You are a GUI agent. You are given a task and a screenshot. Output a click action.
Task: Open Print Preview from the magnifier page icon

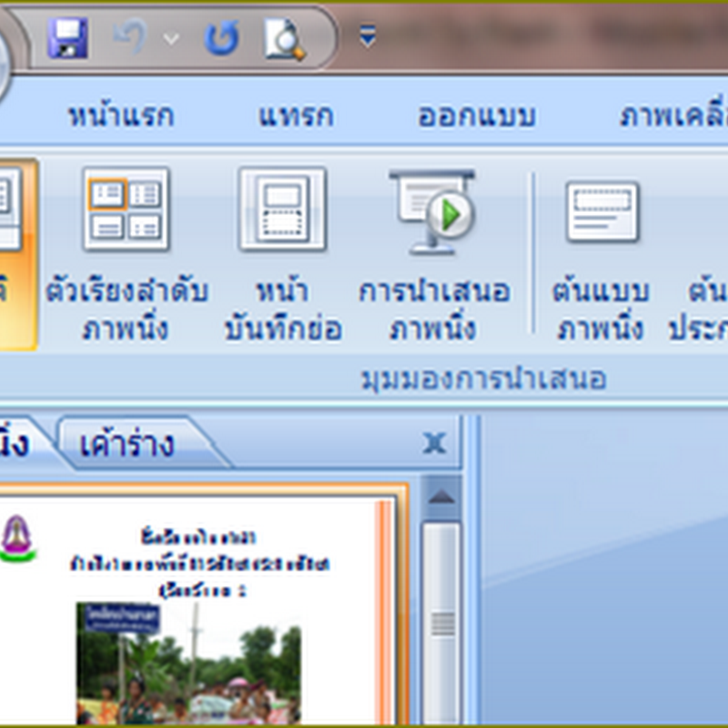pyautogui.click(x=284, y=39)
